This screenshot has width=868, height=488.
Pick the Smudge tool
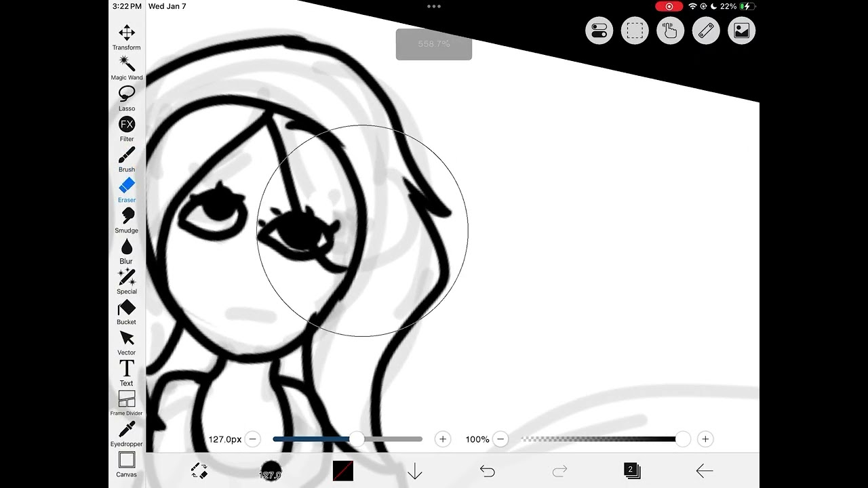click(127, 220)
